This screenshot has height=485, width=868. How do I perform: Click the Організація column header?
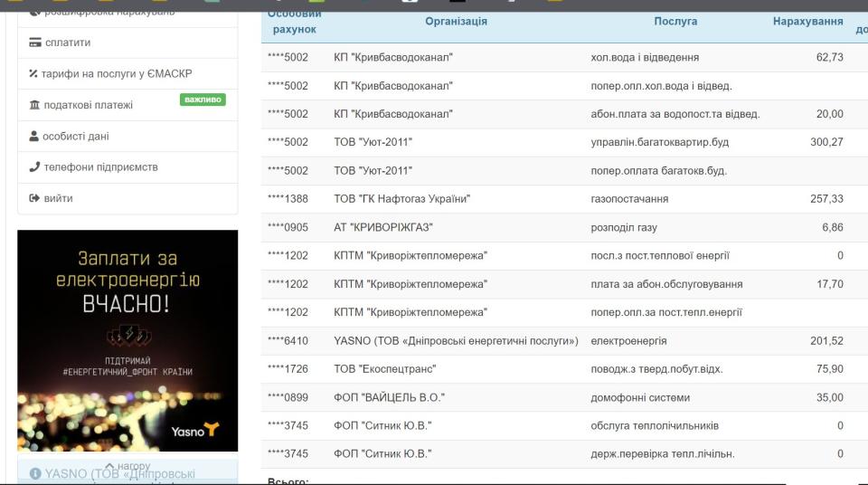(456, 22)
